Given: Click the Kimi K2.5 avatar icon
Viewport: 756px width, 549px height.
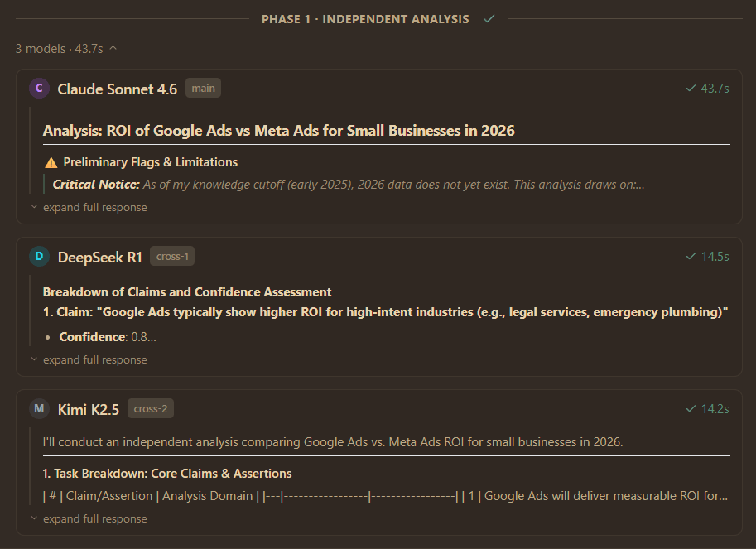Looking at the screenshot, I should 39,408.
